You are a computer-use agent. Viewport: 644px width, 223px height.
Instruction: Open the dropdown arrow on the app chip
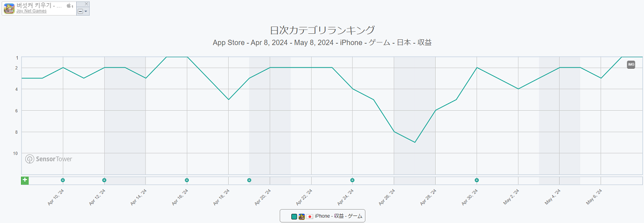(x=86, y=11)
